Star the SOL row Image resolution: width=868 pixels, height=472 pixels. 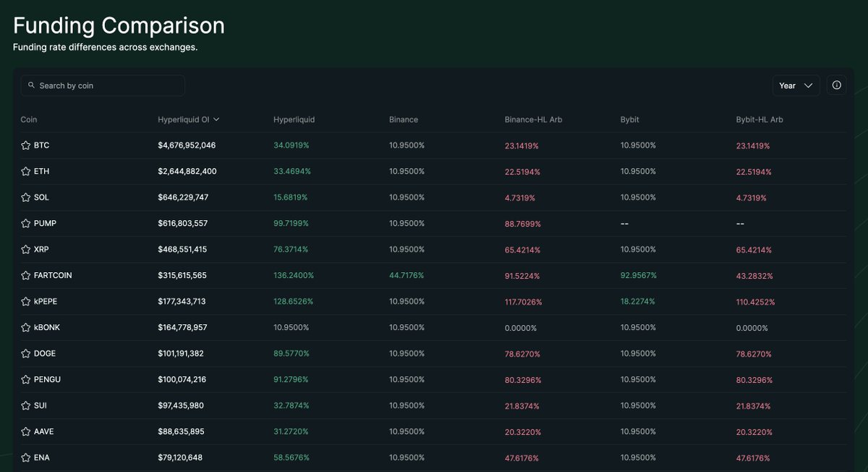[x=25, y=198]
